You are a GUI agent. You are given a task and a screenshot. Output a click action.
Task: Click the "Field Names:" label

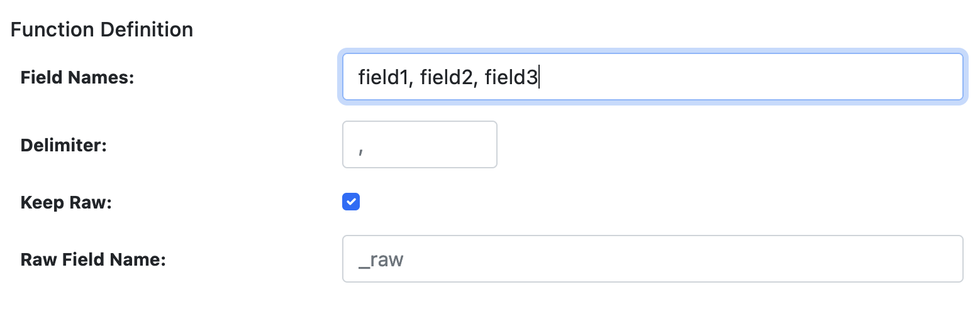coord(77,77)
